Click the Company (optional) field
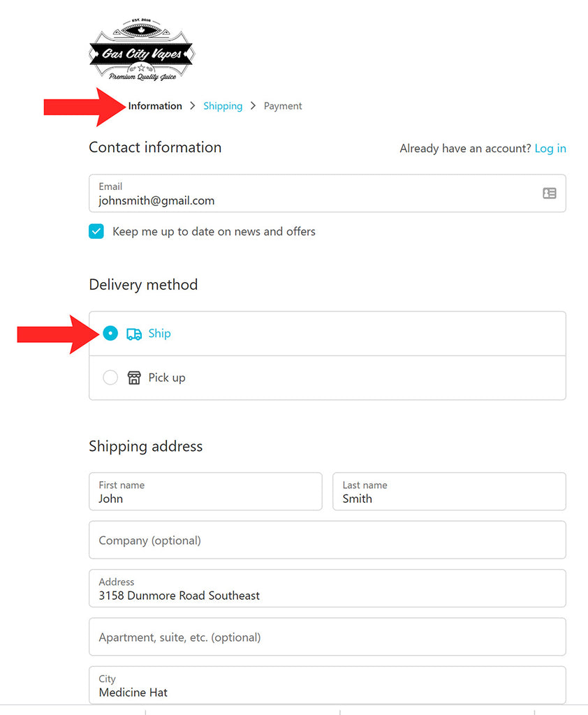This screenshot has height=715, width=588. point(327,540)
